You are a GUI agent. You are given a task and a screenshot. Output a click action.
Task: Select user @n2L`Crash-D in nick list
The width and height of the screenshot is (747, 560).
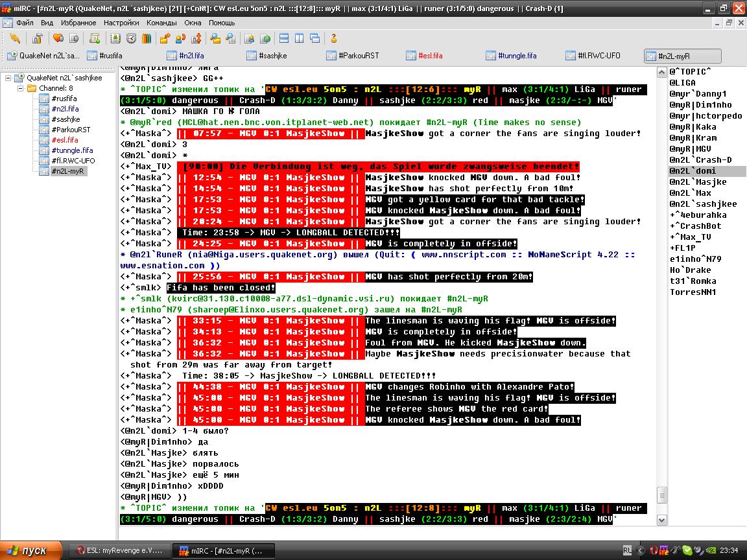point(700,160)
